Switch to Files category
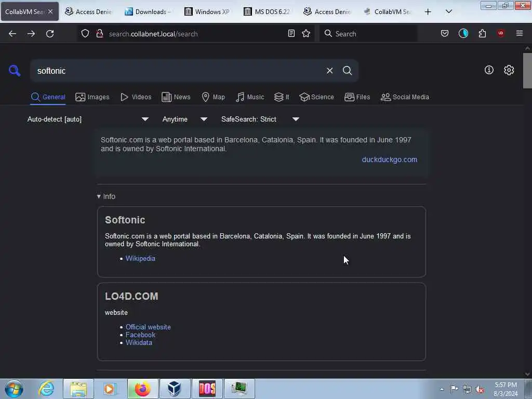The height and width of the screenshot is (399, 532). [x=357, y=97]
